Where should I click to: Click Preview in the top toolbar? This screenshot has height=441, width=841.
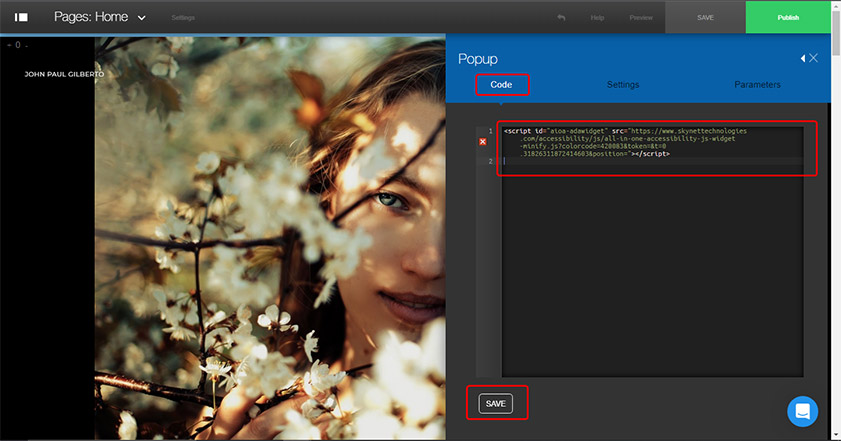tap(641, 18)
